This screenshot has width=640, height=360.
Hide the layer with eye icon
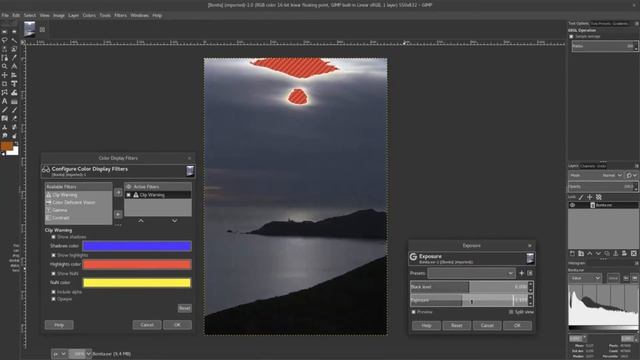click(572, 205)
